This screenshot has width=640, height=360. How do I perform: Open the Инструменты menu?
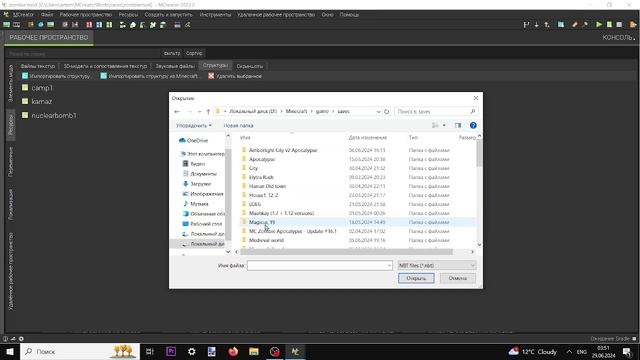(x=215, y=14)
